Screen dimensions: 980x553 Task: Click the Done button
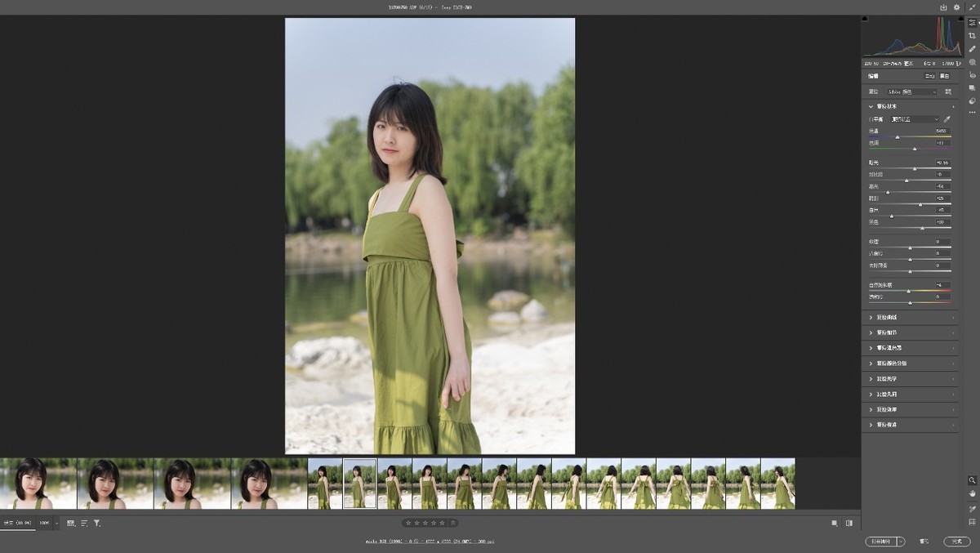956,542
